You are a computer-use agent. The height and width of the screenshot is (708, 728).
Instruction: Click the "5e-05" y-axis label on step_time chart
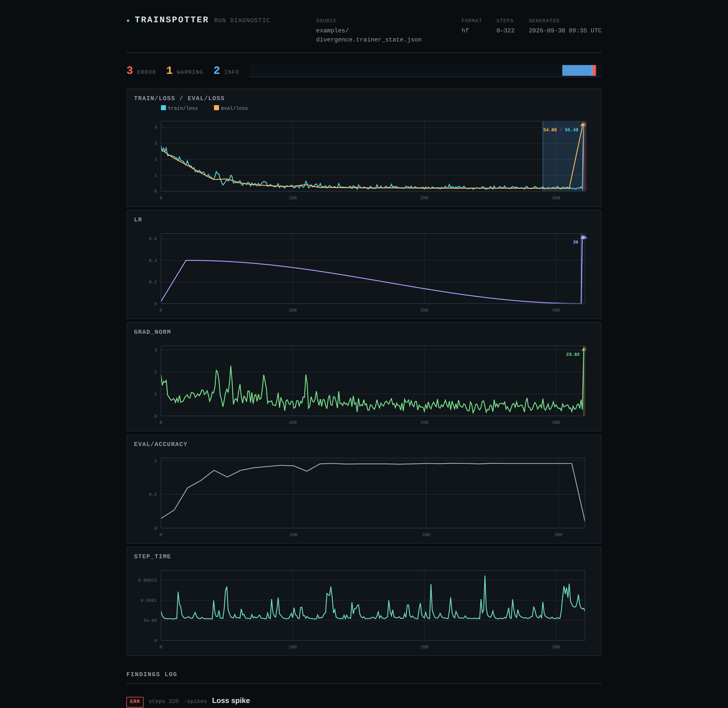tap(150, 621)
